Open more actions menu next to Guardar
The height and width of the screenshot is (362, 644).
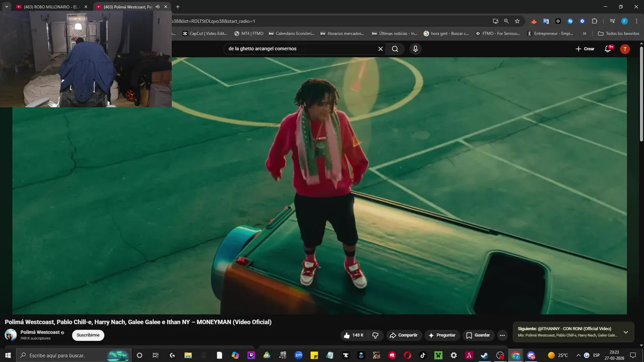pyautogui.click(x=502, y=335)
